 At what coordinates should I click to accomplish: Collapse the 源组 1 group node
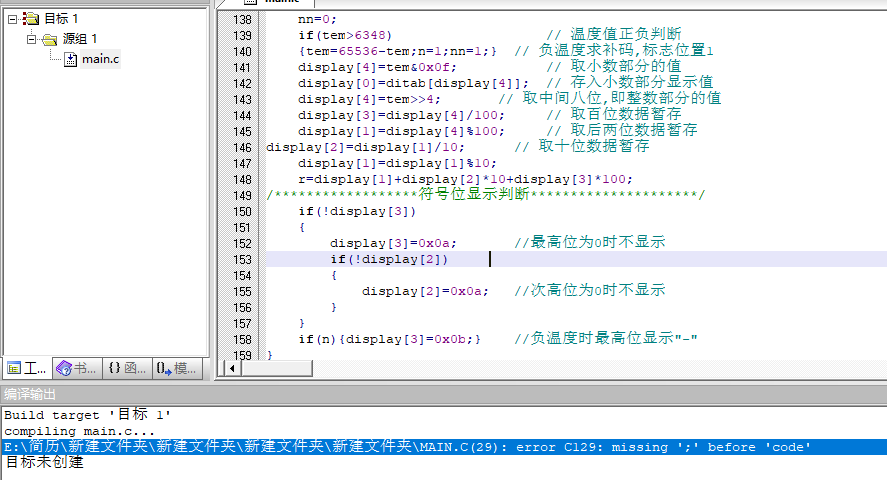pos(32,39)
